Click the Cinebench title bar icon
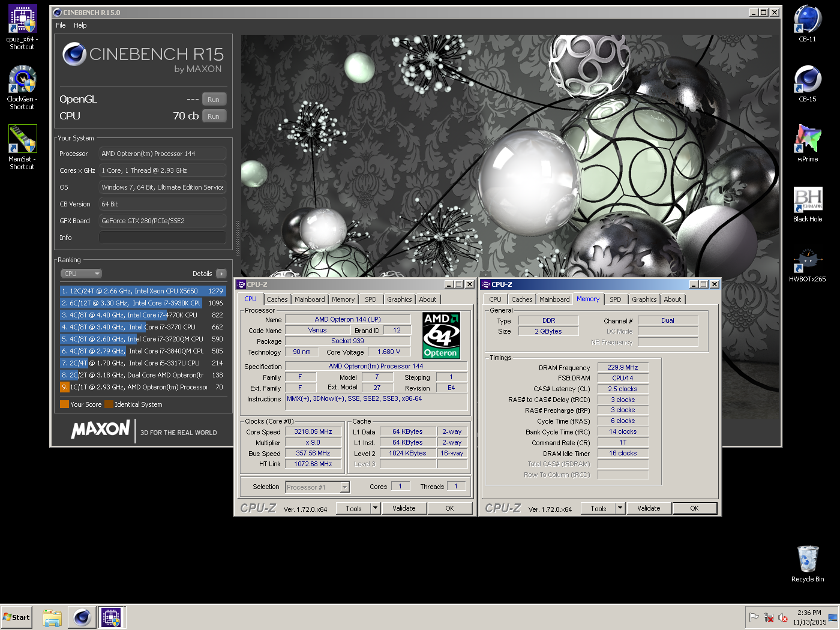The height and width of the screenshot is (630, 840). (58, 13)
